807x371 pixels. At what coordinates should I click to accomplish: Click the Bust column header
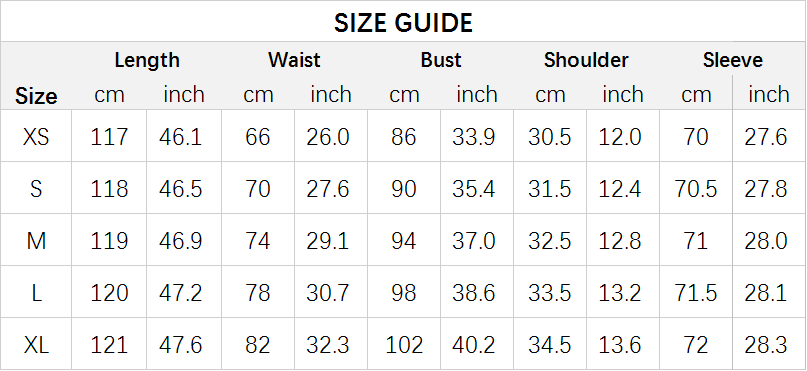pyautogui.click(x=441, y=60)
